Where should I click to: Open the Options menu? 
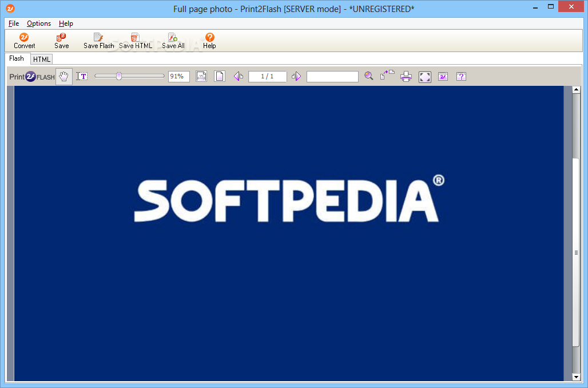coord(39,23)
